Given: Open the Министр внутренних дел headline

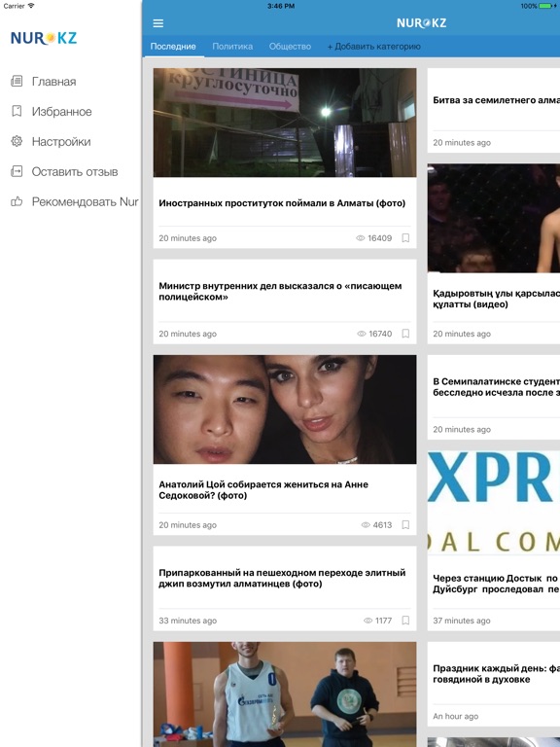Looking at the screenshot, I should [280, 291].
